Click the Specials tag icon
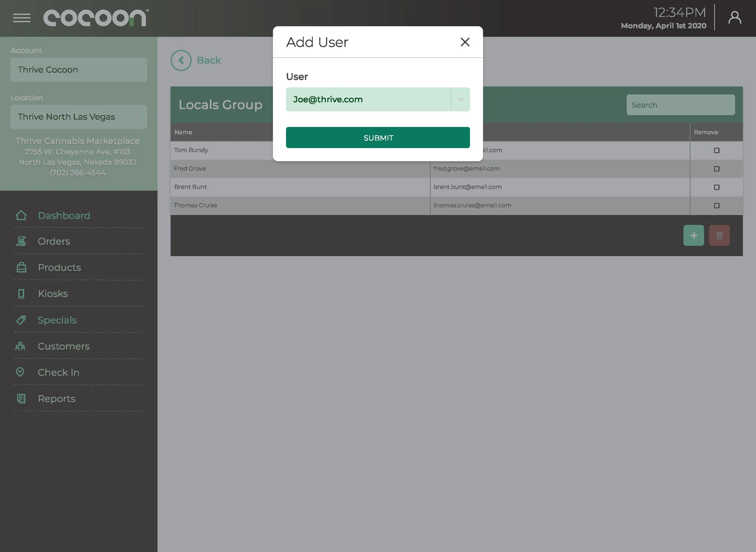Viewport: 756px width, 552px height. [x=21, y=320]
